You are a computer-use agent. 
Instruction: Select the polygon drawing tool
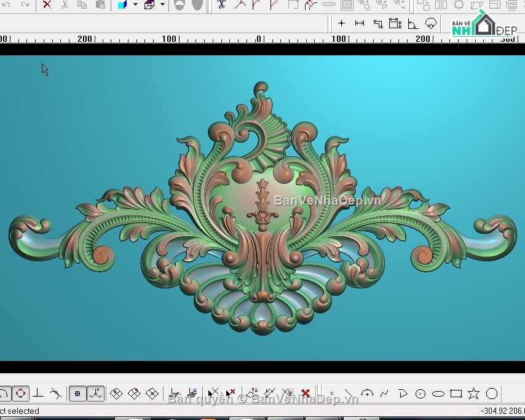(491, 394)
